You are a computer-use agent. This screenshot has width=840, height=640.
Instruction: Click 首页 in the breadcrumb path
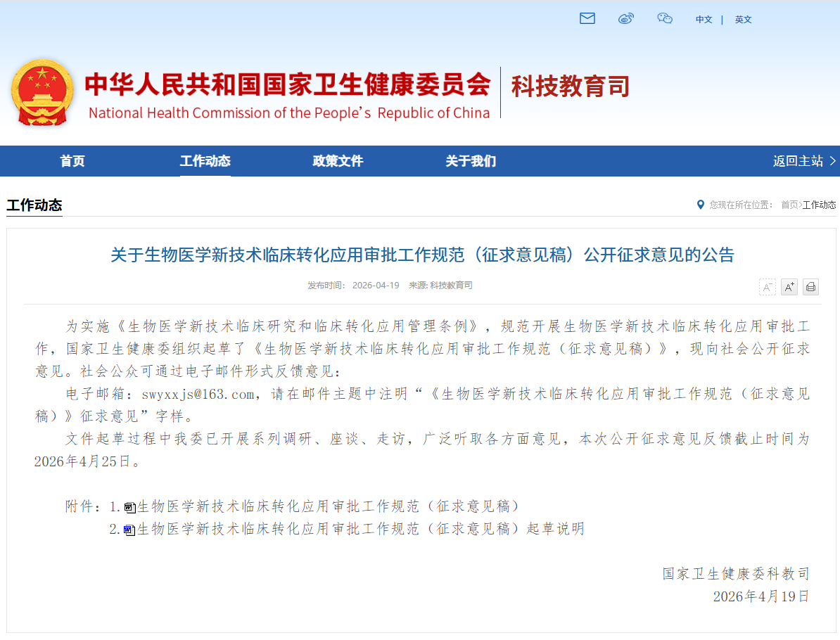pyautogui.click(x=789, y=205)
